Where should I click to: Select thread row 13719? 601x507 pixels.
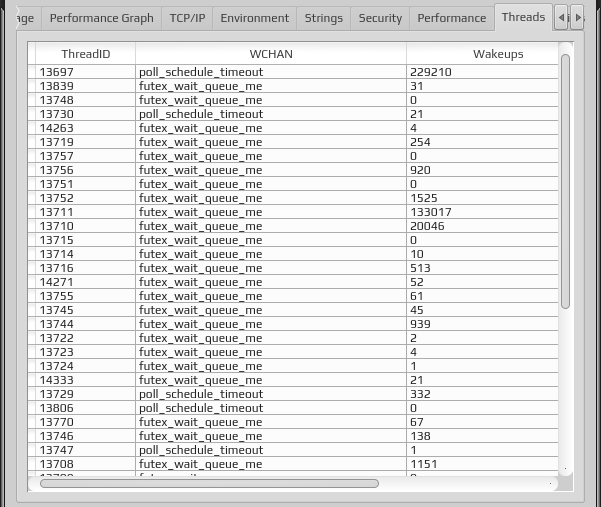pyautogui.click(x=293, y=142)
